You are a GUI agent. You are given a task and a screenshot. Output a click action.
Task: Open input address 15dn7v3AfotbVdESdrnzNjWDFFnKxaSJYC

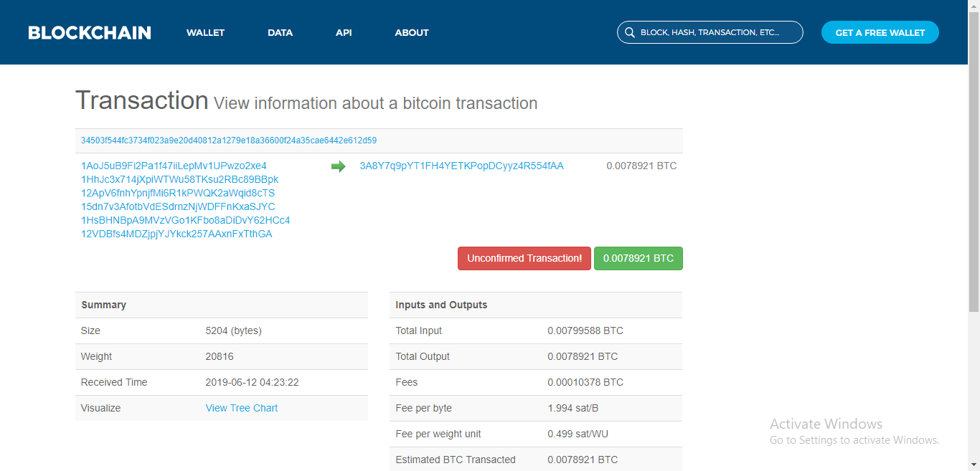click(178, 206)
